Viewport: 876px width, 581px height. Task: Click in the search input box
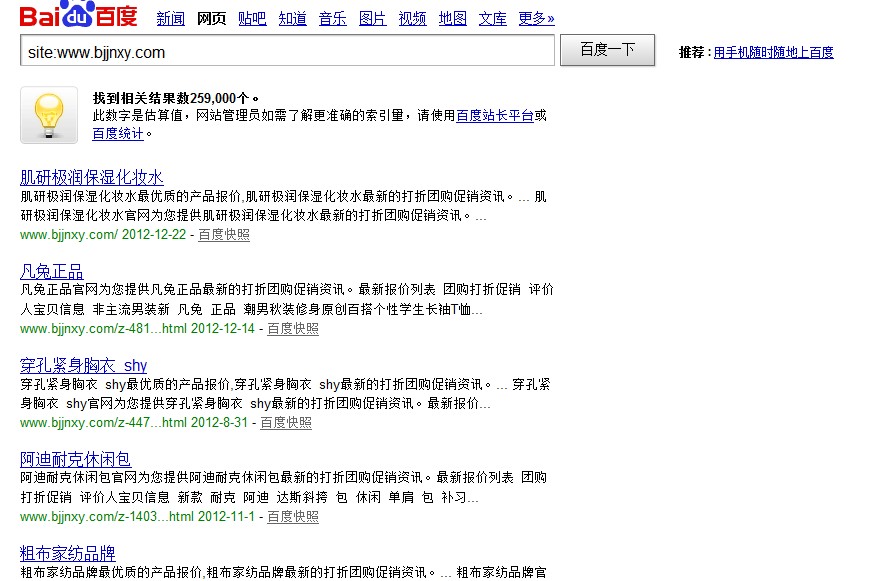coord(287,51)
